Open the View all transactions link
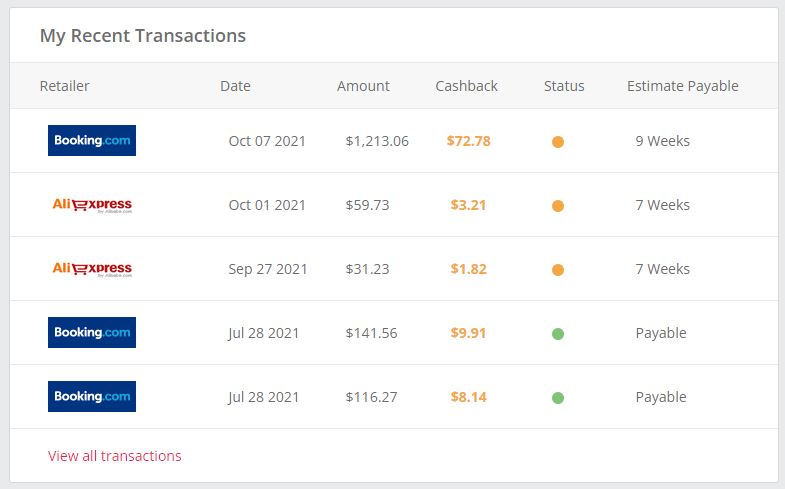785x489 pixels. pos(115,456)
